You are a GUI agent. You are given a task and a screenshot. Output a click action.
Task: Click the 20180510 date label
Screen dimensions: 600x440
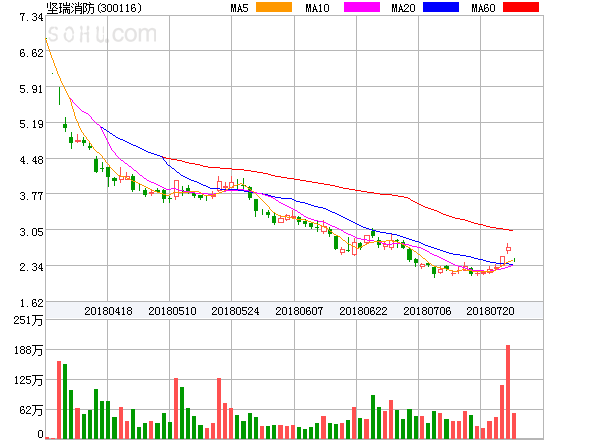172,311
